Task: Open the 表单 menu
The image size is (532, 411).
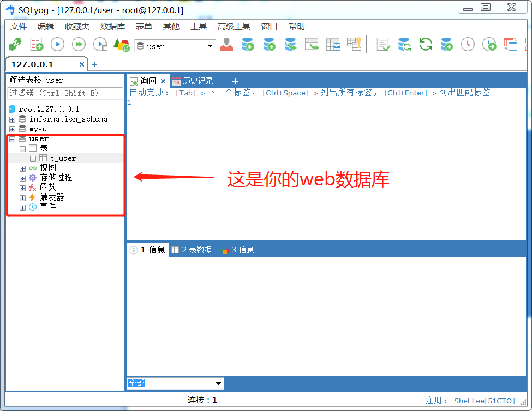Action: (x=144, y=26)
